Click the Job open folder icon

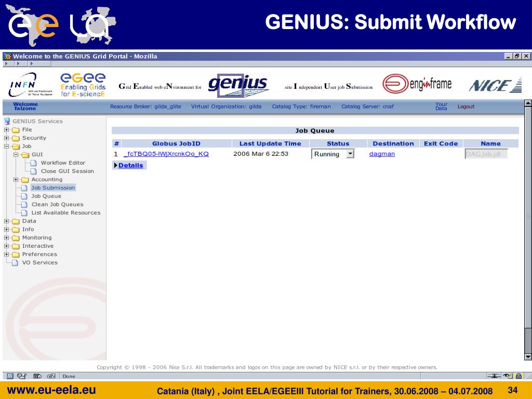pyautogui.click(x=16, y=147)
